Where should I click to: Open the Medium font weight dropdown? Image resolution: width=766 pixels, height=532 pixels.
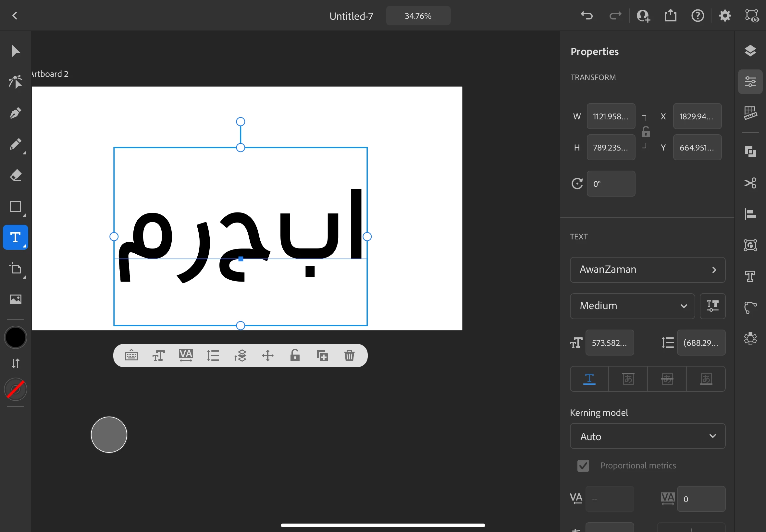tap(632, 306)
